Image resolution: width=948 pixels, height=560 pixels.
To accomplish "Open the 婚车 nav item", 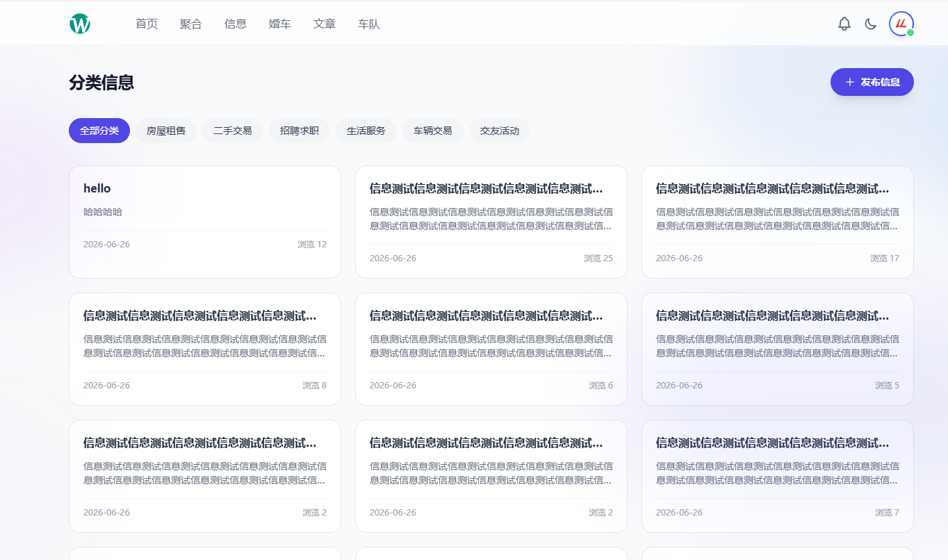I will click(x=280, y=24).
